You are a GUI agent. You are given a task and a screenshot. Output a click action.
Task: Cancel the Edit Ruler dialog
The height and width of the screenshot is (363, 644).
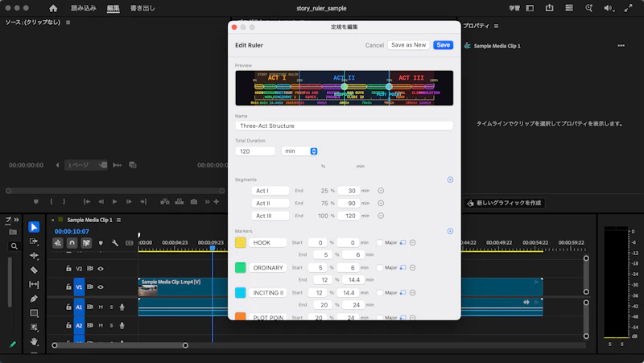[374, 45]
